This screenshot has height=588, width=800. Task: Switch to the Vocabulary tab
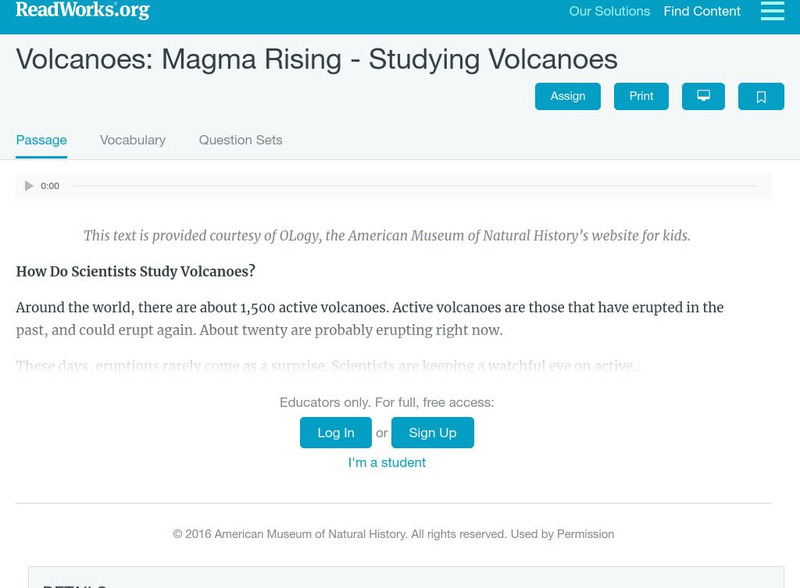pos(132,140)
